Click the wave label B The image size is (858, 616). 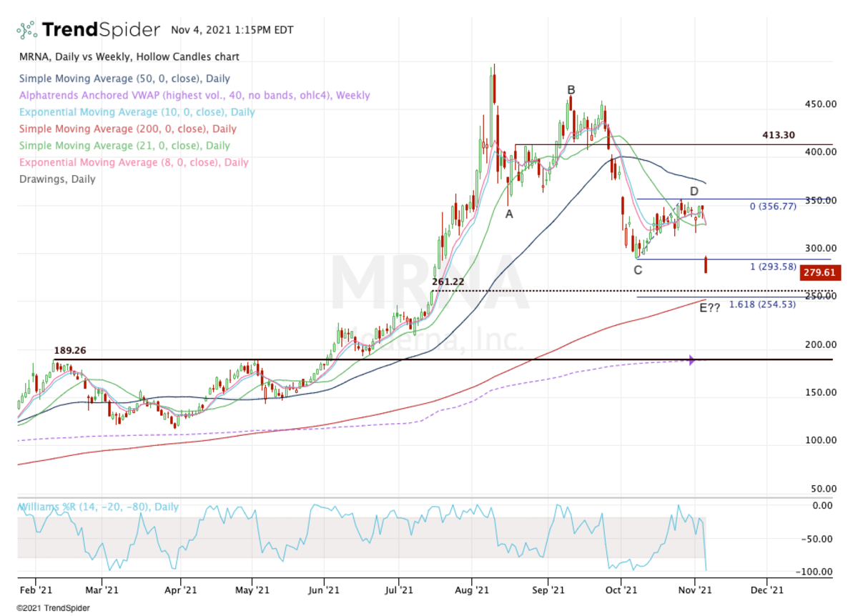click(x=571, y=89)
